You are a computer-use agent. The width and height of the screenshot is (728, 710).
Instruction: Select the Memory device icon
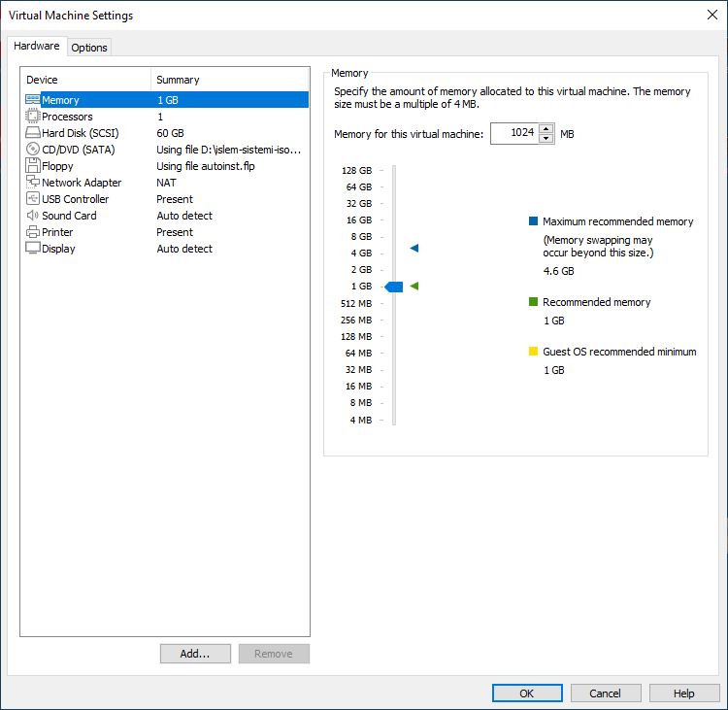click(x=32, y=100)
